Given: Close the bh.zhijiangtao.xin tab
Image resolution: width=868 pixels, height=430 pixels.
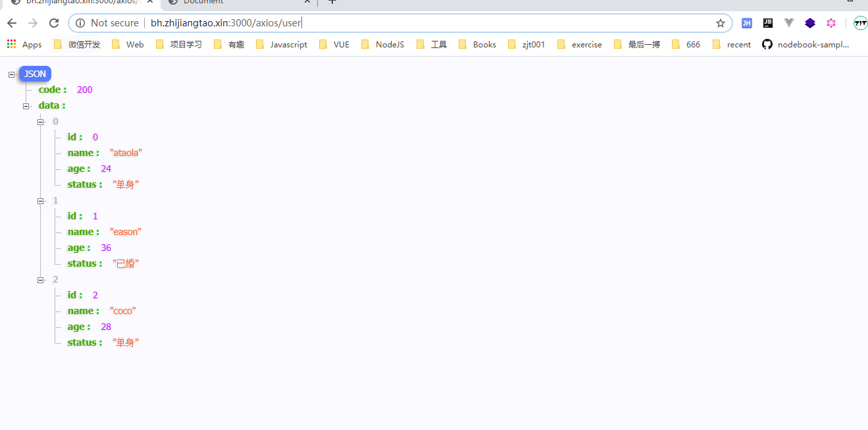Looking at the screenshot, I should (x=149, y=2).
